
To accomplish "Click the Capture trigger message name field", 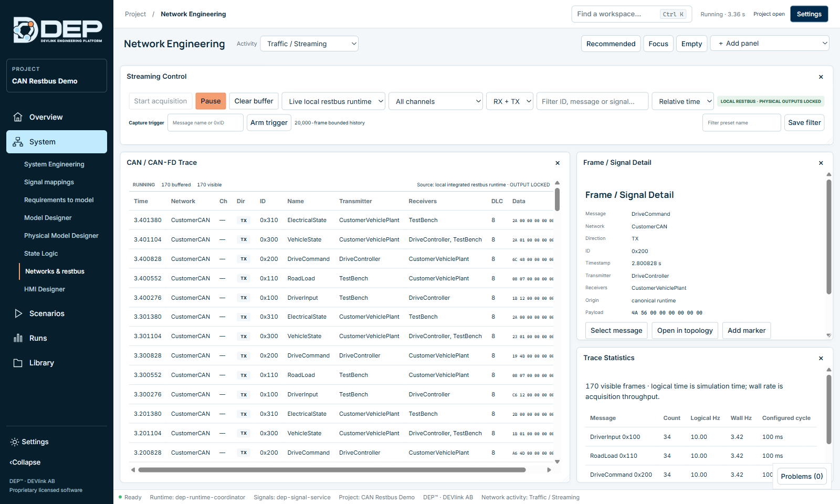I will pyautogui.click(x=205, y=122).
